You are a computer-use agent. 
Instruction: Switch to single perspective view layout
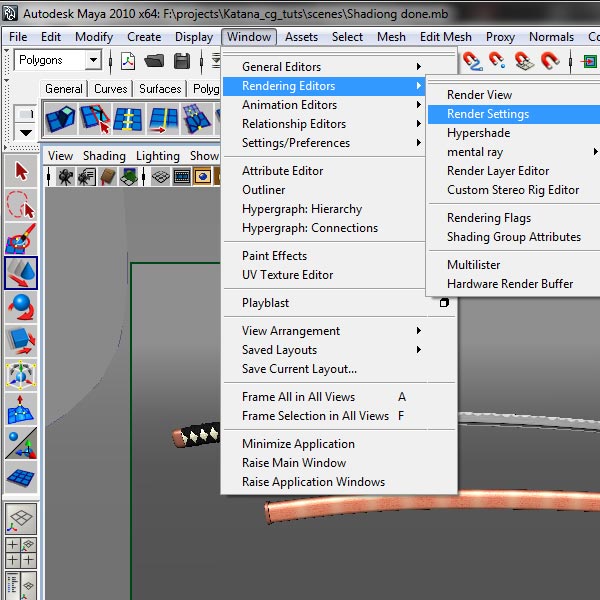click(21, 519)
